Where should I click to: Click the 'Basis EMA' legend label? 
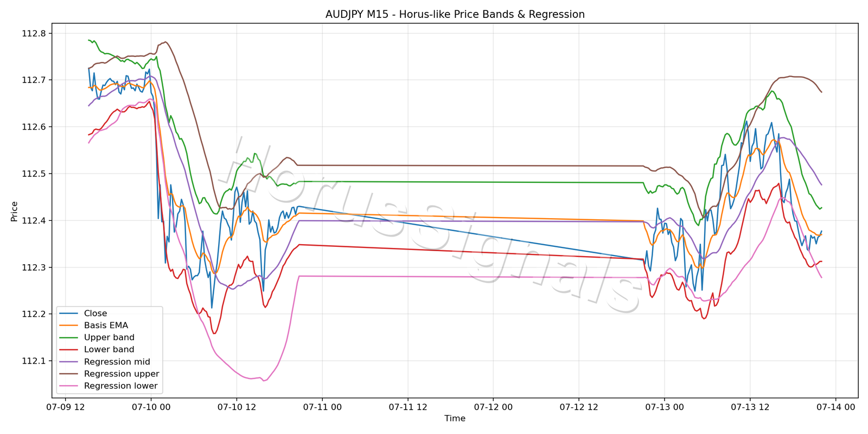[106, 325]
